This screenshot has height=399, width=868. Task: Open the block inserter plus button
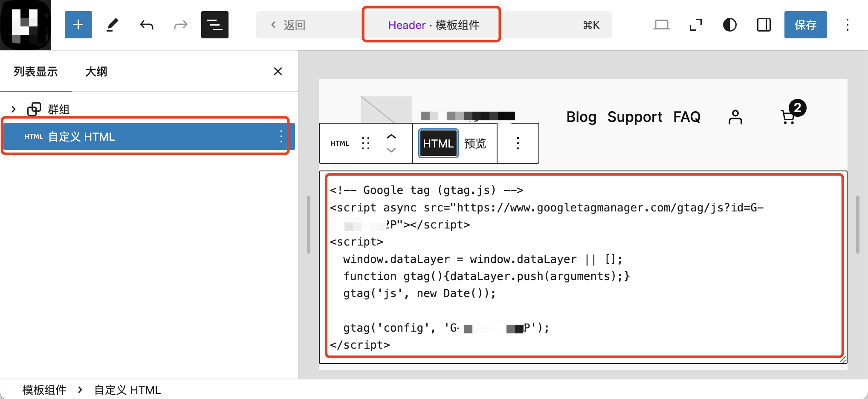pyautogui.click(x=78, y=25)
